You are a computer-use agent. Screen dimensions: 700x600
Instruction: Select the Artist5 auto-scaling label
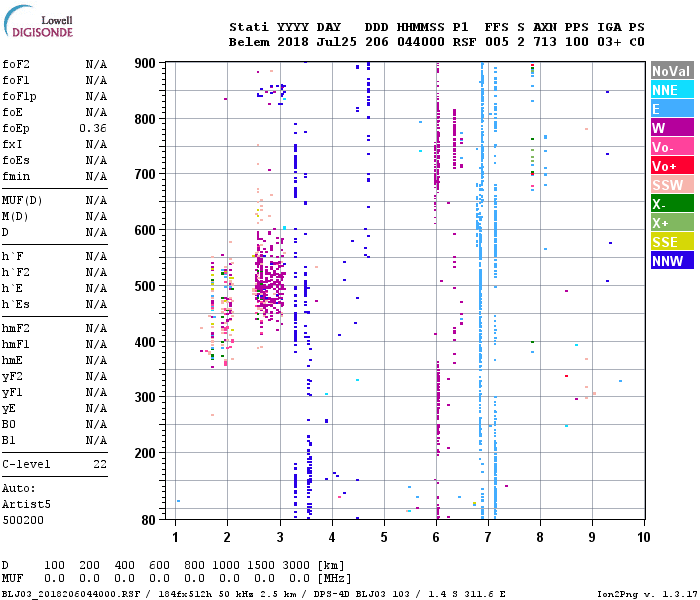26,505
